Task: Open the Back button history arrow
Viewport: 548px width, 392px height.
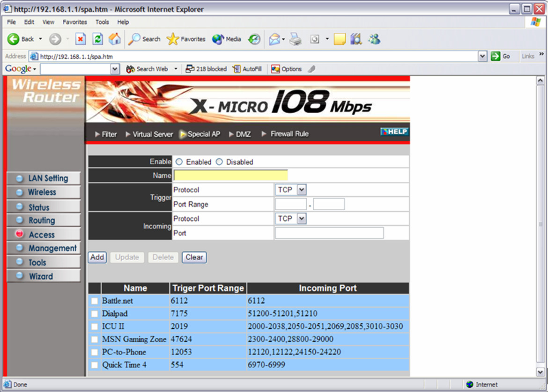Action: (x=41, y=39)
